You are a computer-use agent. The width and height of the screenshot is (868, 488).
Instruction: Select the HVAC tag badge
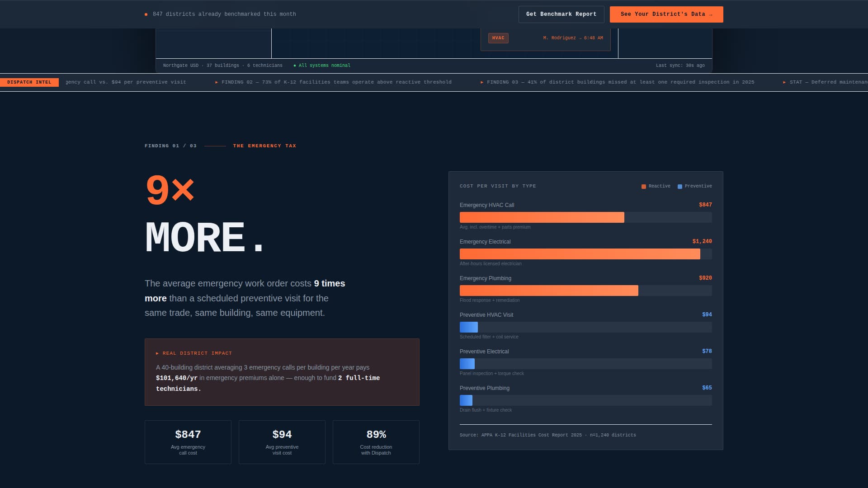pos(498,38)
